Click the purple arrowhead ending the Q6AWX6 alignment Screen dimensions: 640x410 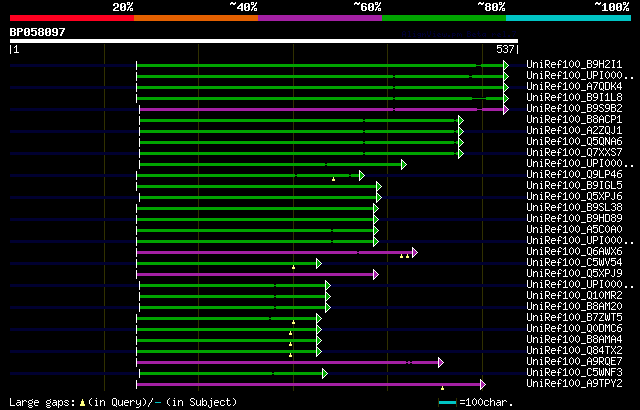click(415, 253)
